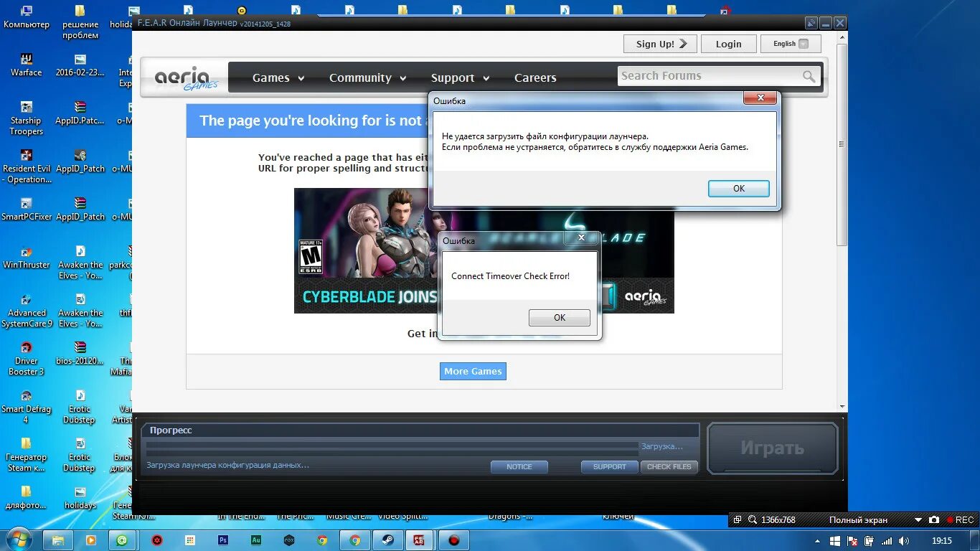Open the Careers menu item
Screen dimensions: 980x551
[x=535, y=77]
